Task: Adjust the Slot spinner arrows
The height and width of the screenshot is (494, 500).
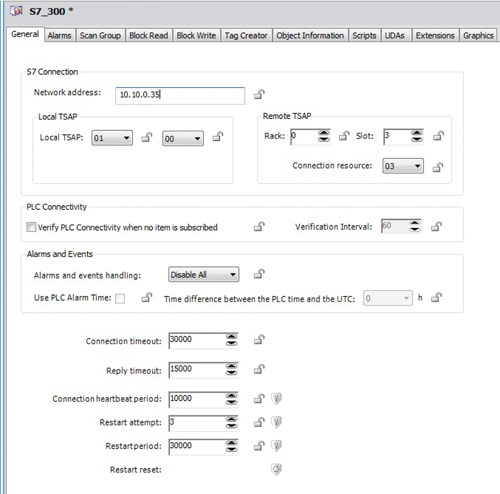Action: (x=417, y=136)
